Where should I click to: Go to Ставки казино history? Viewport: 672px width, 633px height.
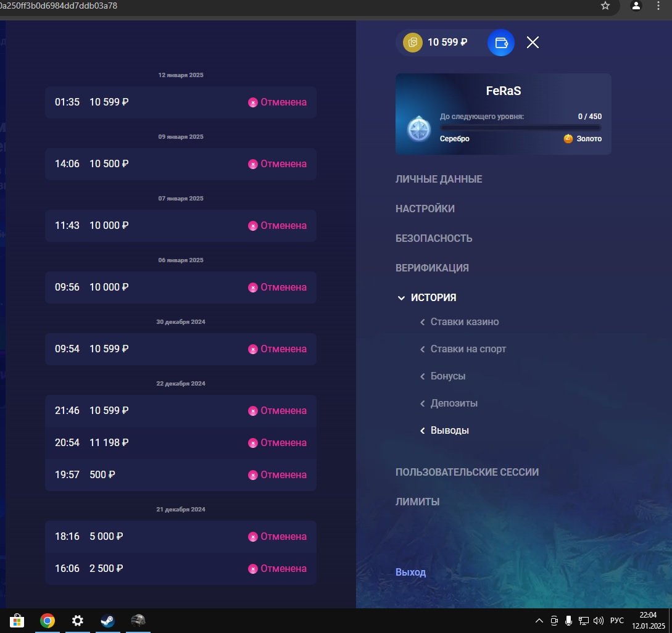pos(465,322)
